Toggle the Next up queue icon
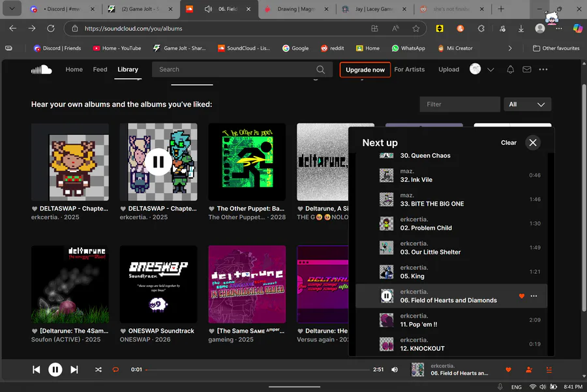This screenshot has width=587, height=392. [549, 370]
